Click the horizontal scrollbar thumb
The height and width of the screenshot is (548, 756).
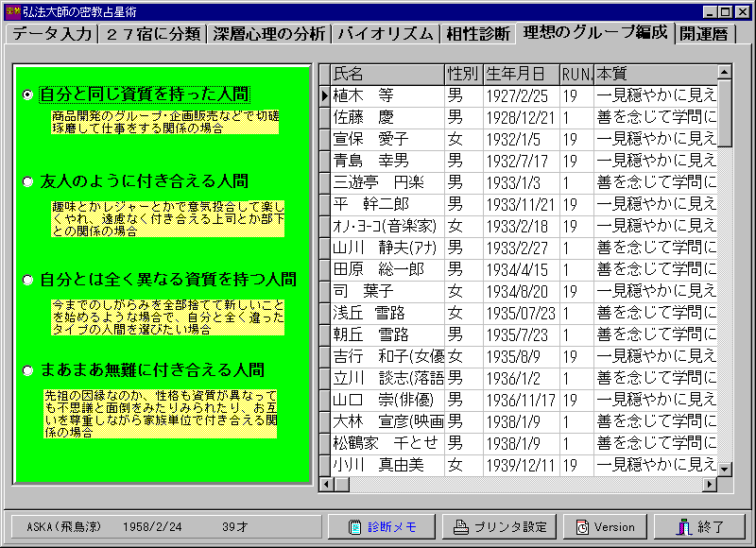pyautogui.click(x=342, y=484)
